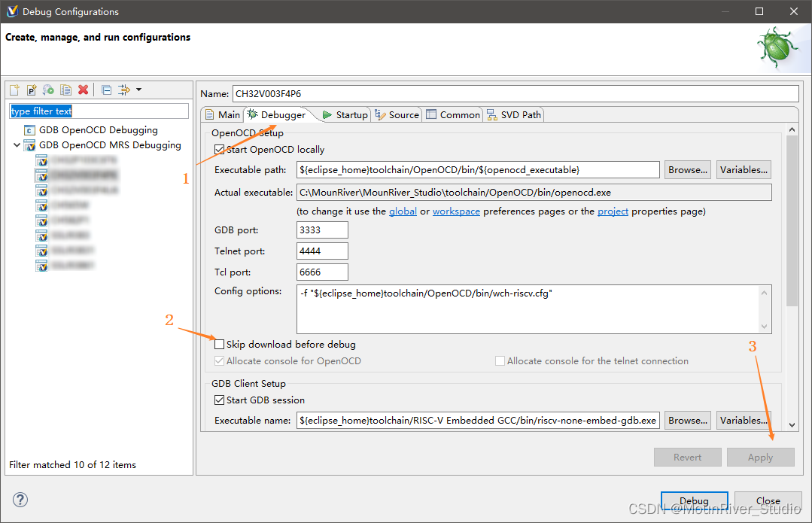Select GDB OpenOCD MRS Debugging tree entry

(x=110, y=145)
